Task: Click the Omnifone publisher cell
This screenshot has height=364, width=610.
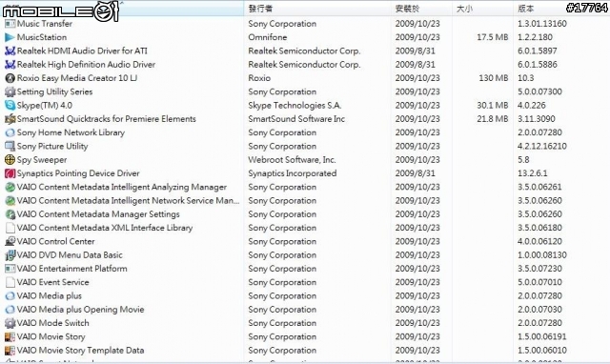Action: click(268, 37)
